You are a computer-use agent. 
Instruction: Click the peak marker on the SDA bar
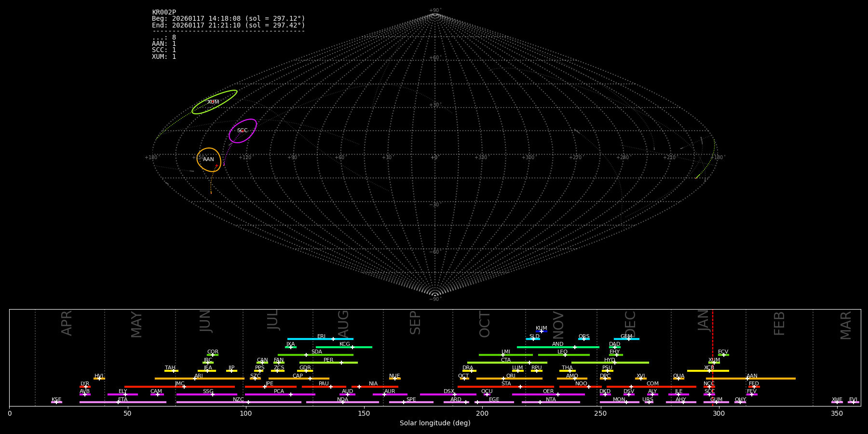(x=306, y=355)
